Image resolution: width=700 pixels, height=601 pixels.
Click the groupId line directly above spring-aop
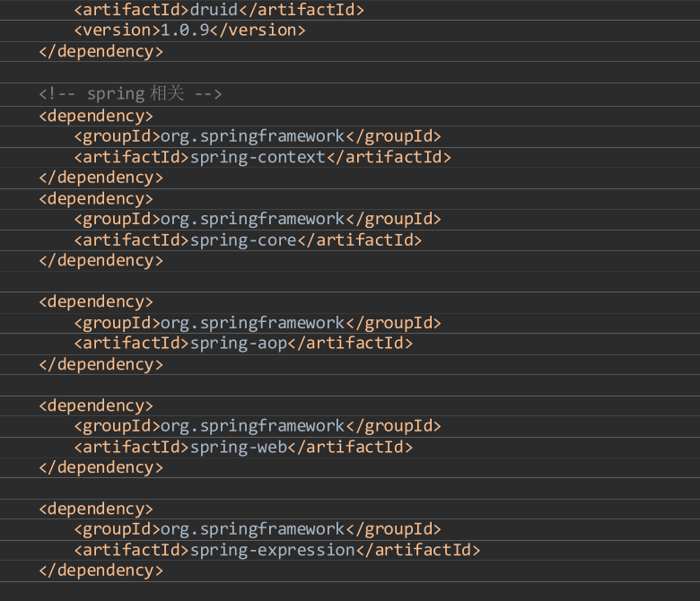tap(258, 323)
